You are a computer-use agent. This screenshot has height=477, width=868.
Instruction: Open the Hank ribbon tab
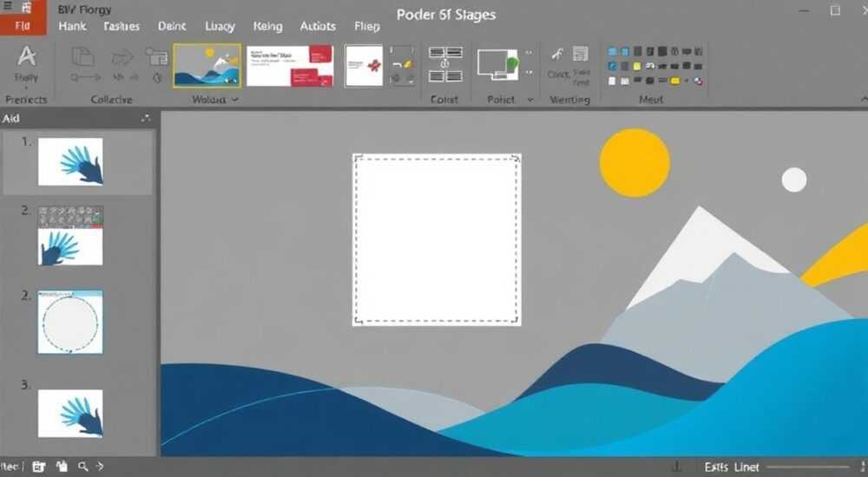pos(73,26)
